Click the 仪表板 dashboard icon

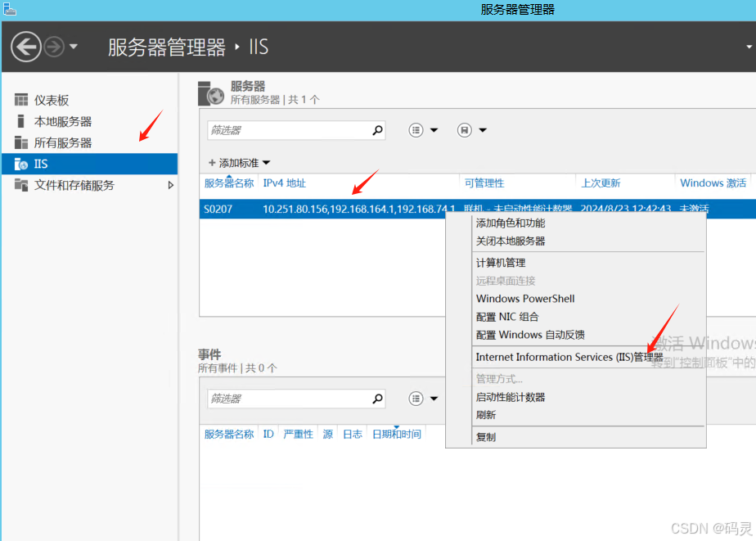pyautogui.click(x=20, y=100)
